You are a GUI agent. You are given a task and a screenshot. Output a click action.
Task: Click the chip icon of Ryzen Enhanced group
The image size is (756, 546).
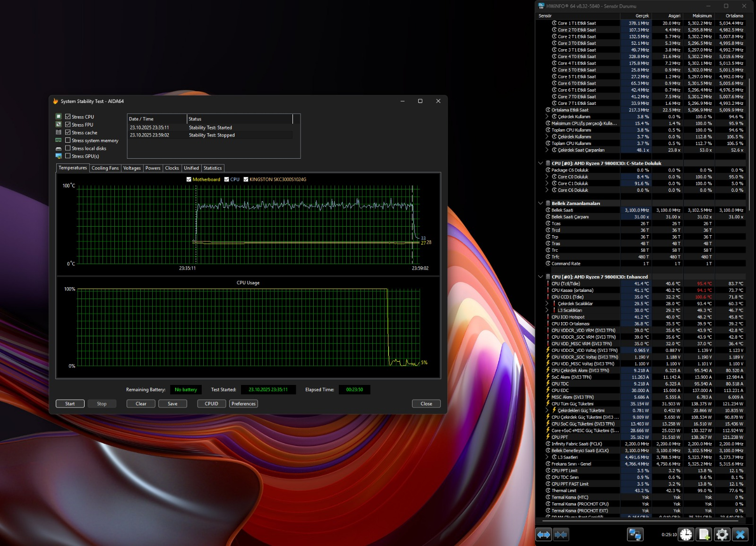pyautogui.click(x=548, y=277)
